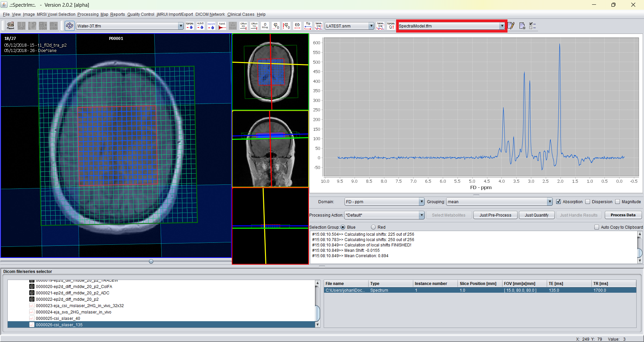Viewport: 644px width, 342px height.
Task: Select series 0000021-ep2d_diff_mddw_20_p2_ADC
Action: coord(72,293)
